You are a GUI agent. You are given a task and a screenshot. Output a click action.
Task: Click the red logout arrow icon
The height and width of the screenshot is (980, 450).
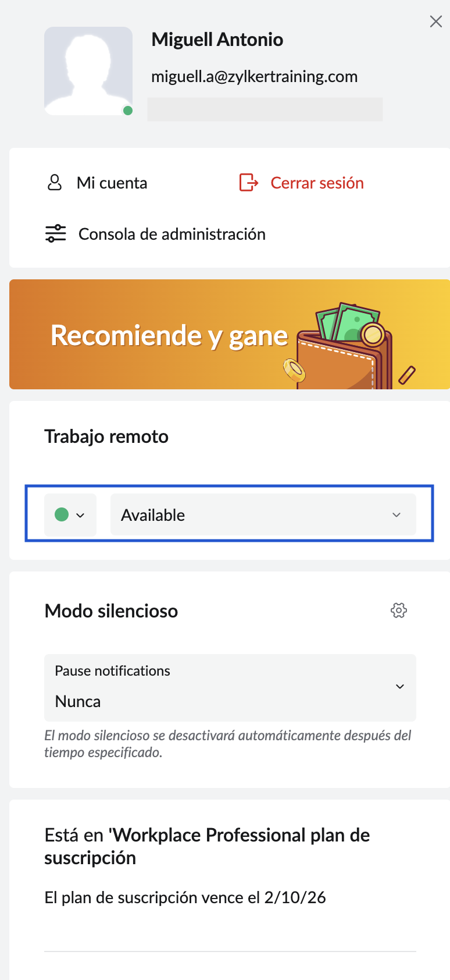(x=249, y=183)
